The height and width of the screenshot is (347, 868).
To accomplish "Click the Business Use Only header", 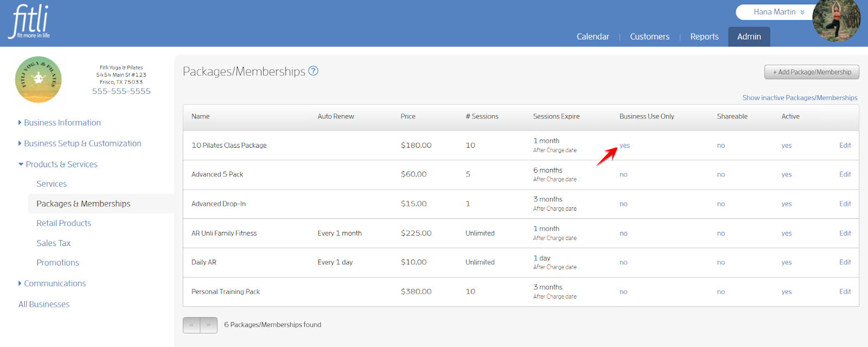I will pos(647,116).
